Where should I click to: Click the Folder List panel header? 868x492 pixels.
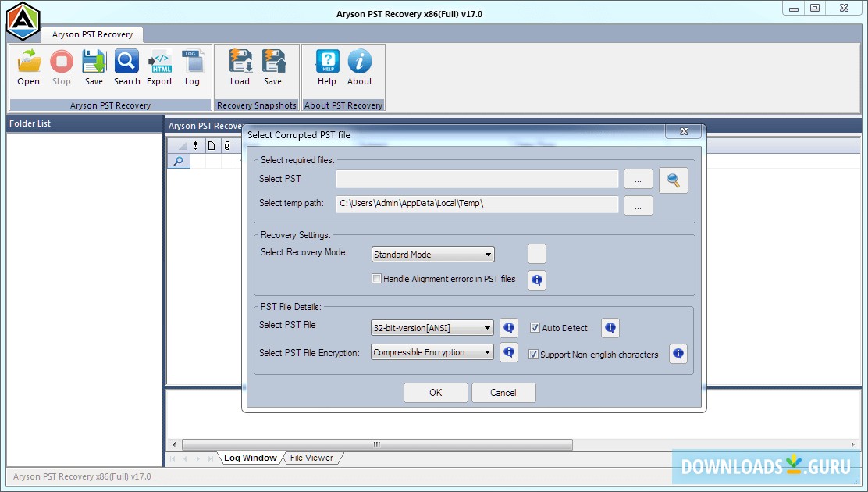pyautogui.click(x=85, y=123)
